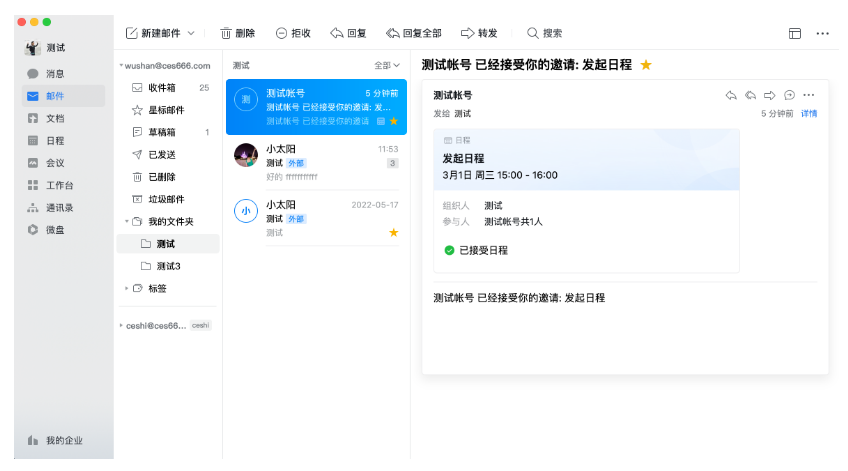
Task: Click 小太阳 photo avatar in mail list
Action: [246, 155]
